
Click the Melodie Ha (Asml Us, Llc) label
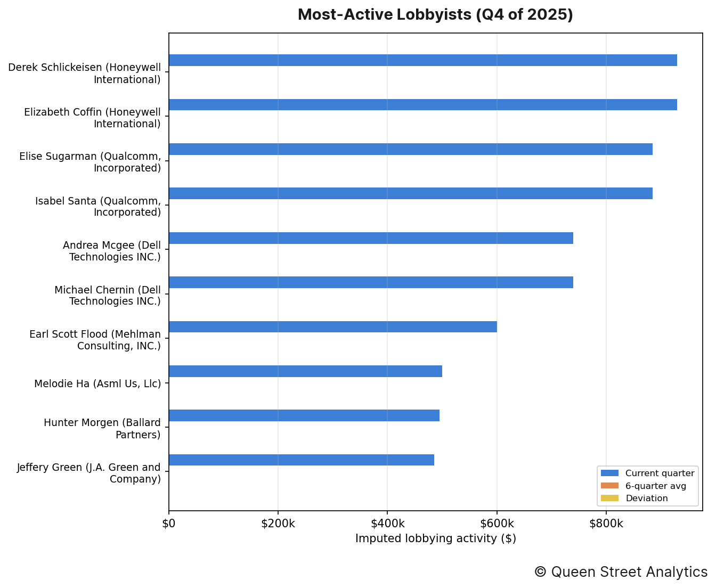(97, 383)
